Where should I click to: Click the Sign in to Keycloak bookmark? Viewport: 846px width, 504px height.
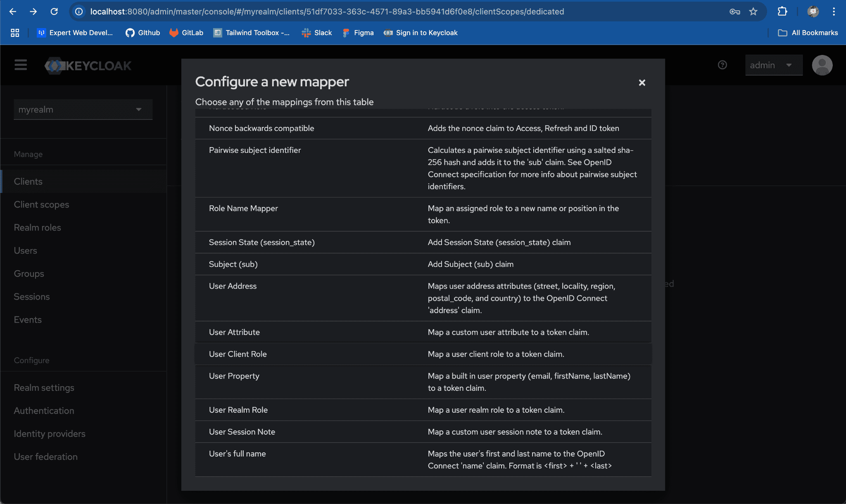tap(421, 33)
